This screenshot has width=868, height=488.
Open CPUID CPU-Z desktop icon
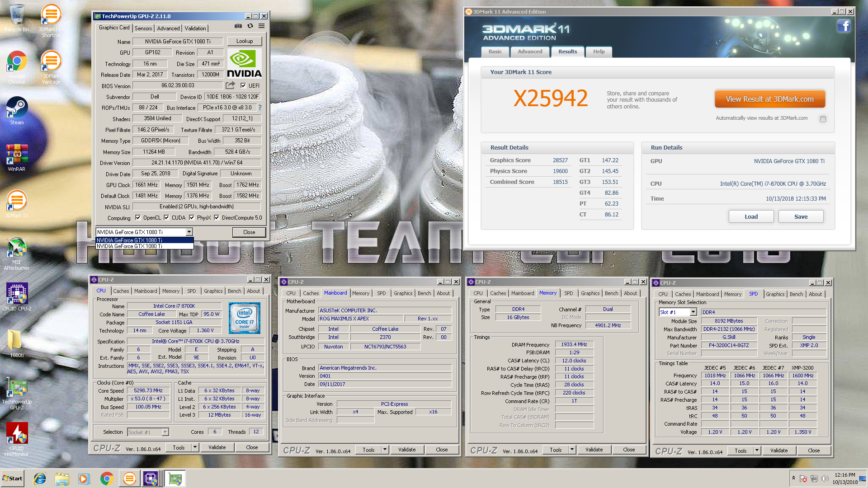17,297
